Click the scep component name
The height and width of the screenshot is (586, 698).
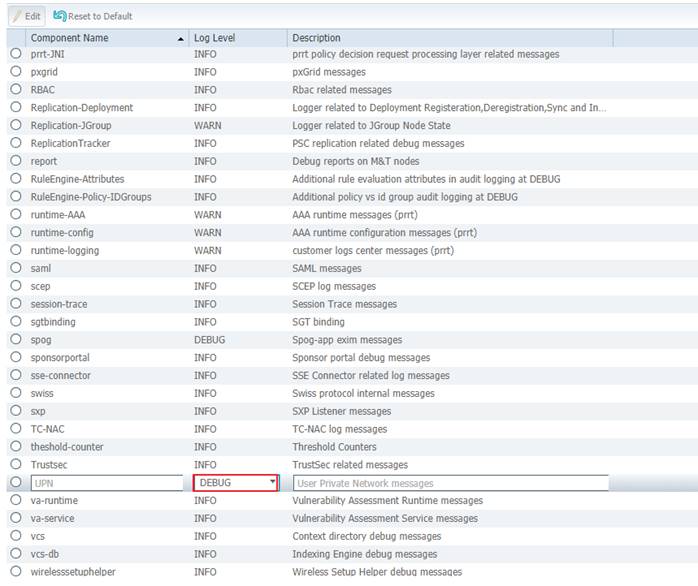40,286
